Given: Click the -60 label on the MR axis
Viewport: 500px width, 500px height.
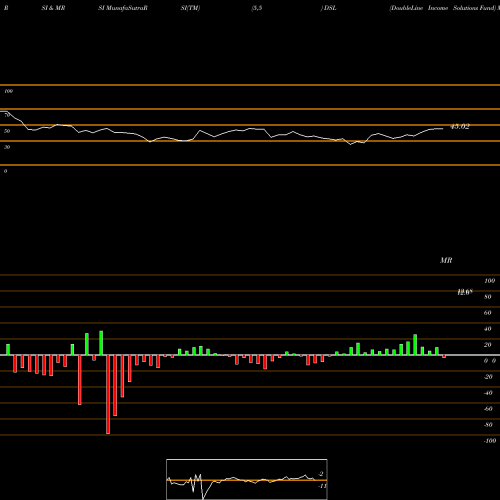Looking at the screenshot, I should click(x=488, y=409).
